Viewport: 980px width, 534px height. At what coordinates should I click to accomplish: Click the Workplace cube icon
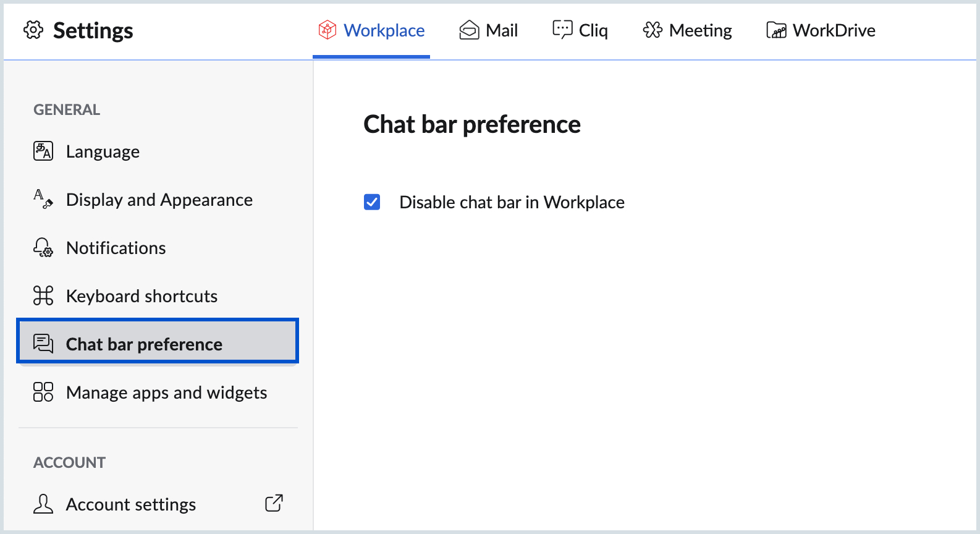[x=327, y=30]
